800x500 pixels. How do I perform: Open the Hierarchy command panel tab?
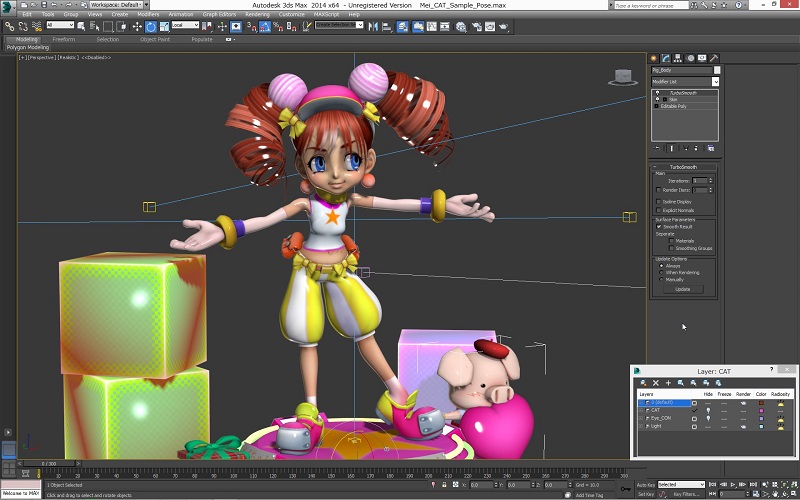pos(678,58)
